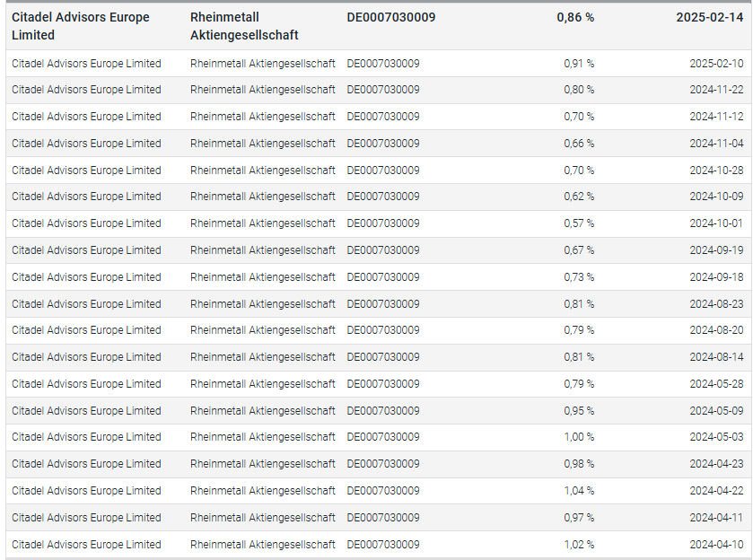The width and height of the screenshot is (753, 560).
Task: Click the 0,67 % position value
Action: 579,250
